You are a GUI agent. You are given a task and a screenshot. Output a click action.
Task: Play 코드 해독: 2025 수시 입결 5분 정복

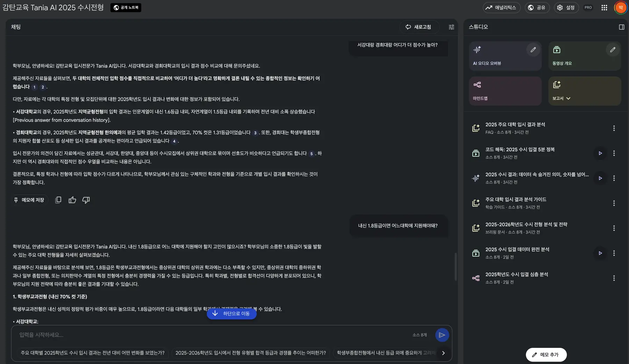pyautogui.click(x=600, y=153)
